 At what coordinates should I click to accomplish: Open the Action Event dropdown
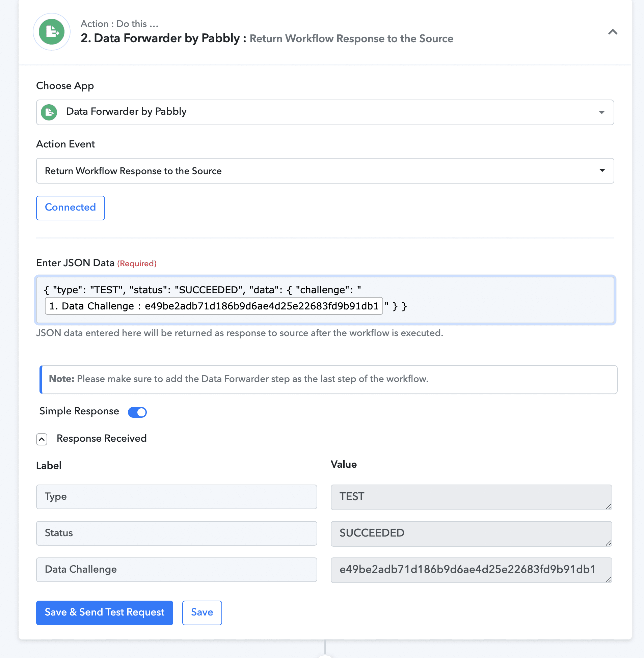tap(325, 171)
